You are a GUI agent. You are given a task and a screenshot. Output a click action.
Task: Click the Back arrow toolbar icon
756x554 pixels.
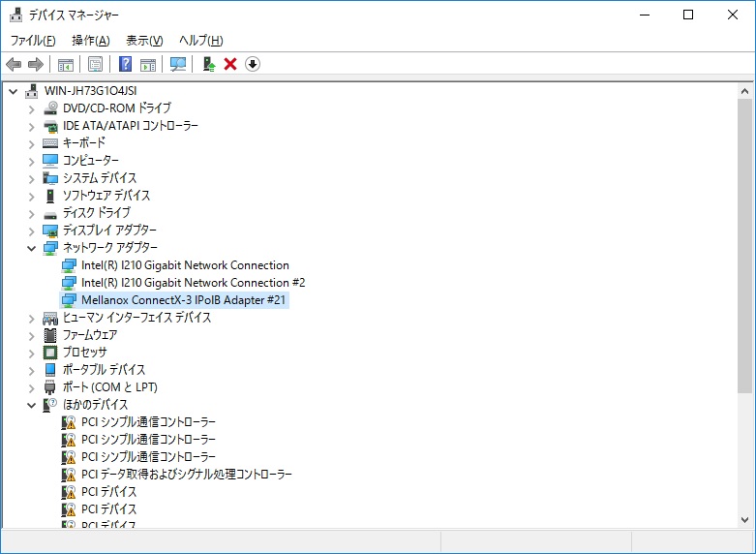(14, 64)
